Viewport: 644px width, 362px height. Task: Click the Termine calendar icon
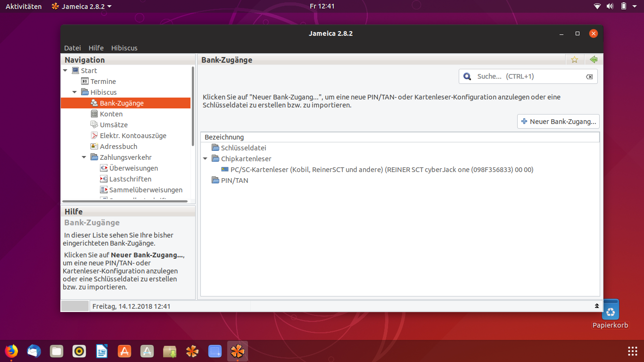[85, 82]
